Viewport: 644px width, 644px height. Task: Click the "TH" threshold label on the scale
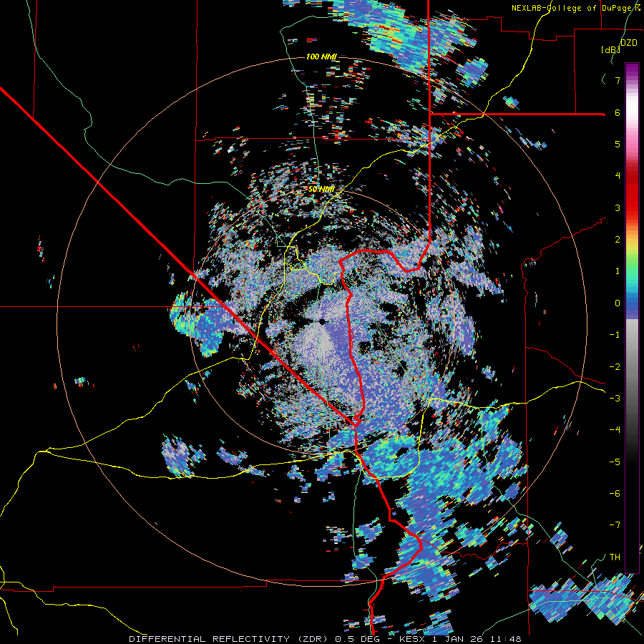615,557
